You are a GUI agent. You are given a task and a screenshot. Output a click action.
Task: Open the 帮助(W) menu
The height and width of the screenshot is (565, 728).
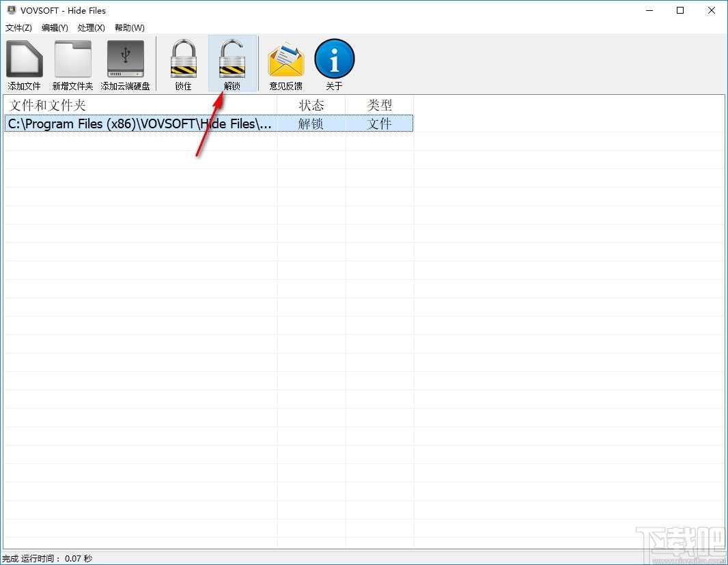point(128,27)
